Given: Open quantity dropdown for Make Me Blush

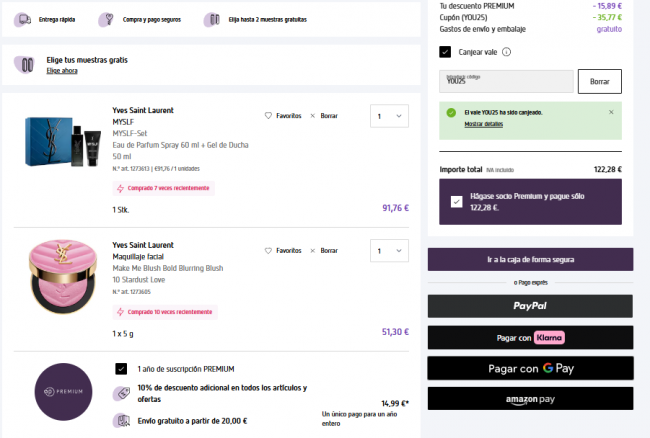Looking at the screenshot, I should (x=389, y=252).
